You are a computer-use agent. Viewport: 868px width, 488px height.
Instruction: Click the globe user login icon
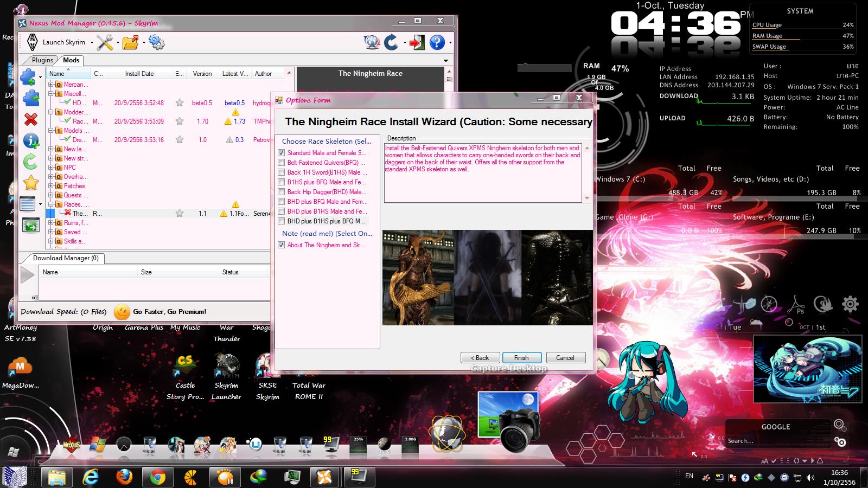click(372, 42)
